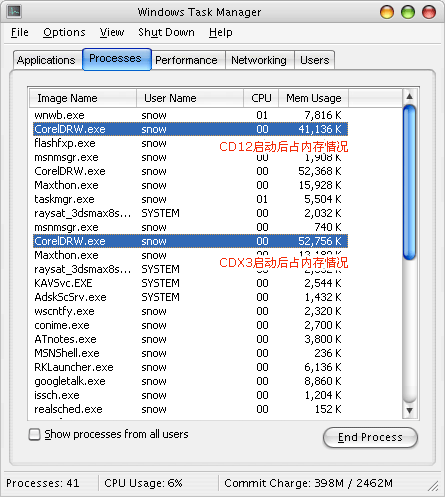This screenshot has height=497, width=445.
Task: Click the green maximize window button
Action: click(x=408, y=12)
